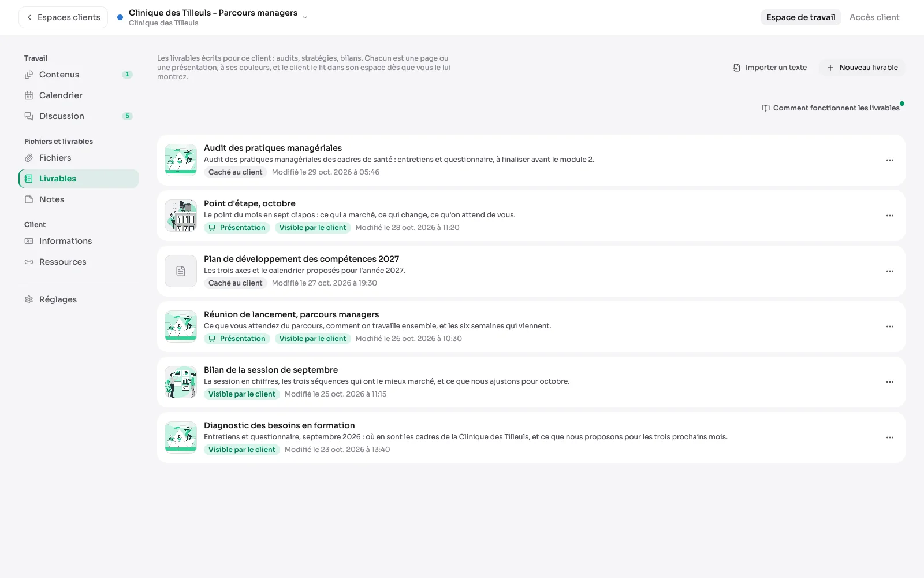Viewport: 924px width, 578px height.
Task: Click the Fichiers paperclip icon
Action: pyautogui.click(x=29, y=158)
